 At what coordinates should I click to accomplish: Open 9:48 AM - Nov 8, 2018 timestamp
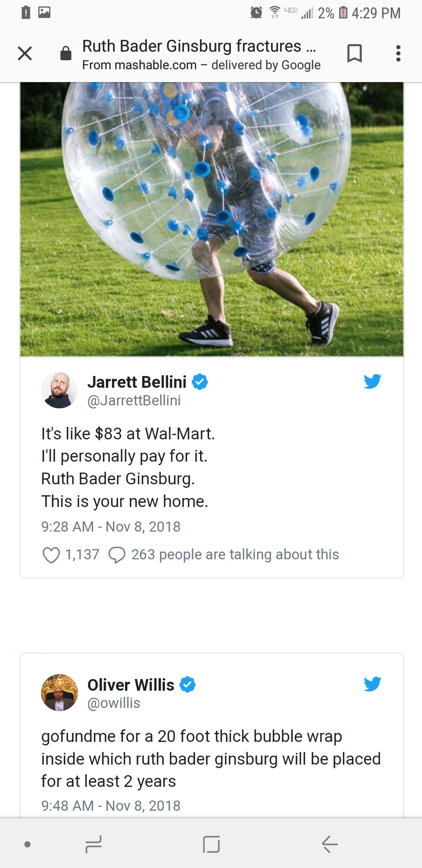(x=111, y=805)
